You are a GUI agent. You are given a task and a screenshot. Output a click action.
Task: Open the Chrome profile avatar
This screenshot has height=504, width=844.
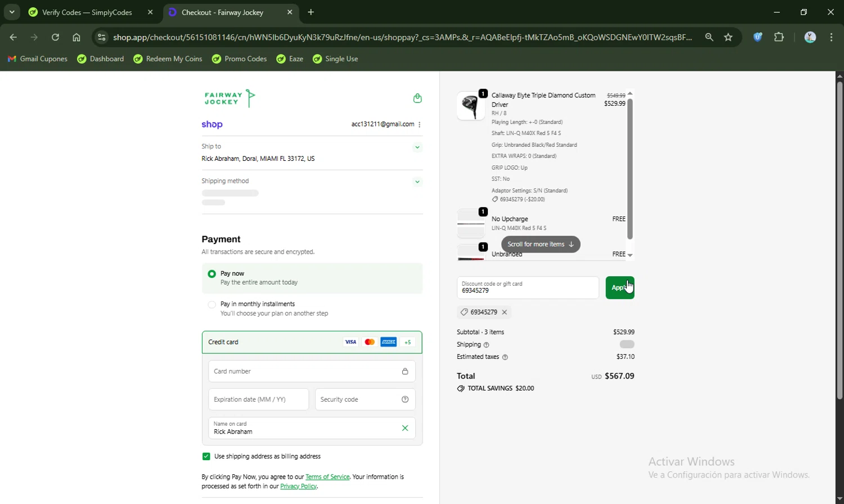(x=810, y=37)
